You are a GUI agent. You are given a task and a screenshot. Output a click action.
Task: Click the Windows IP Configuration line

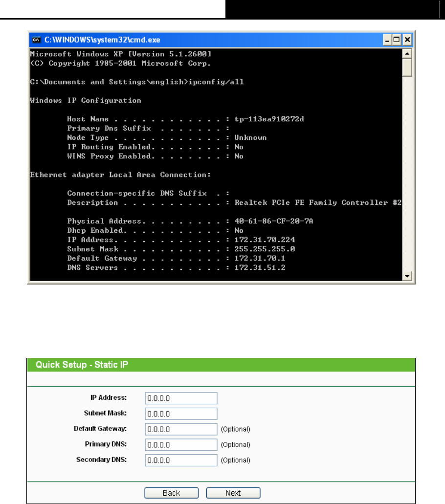(x=86, y=101)
